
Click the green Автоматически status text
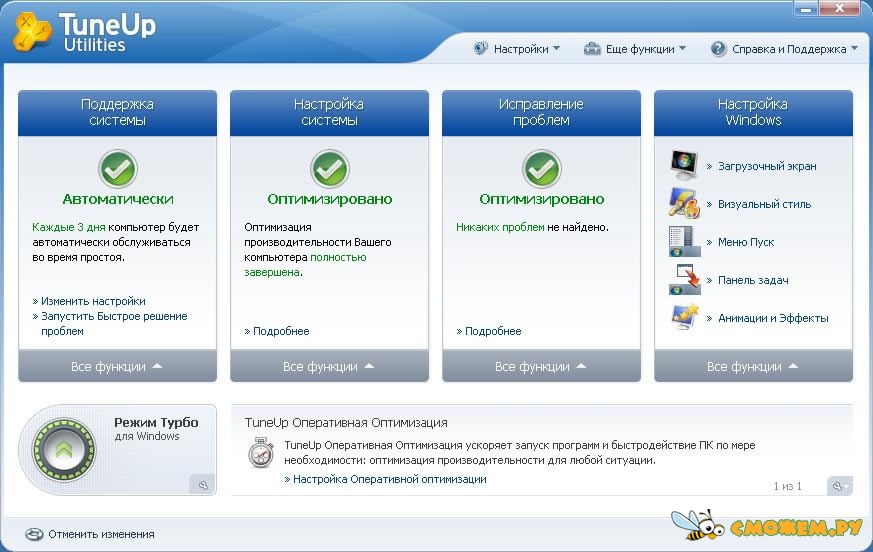pos(118,199)
